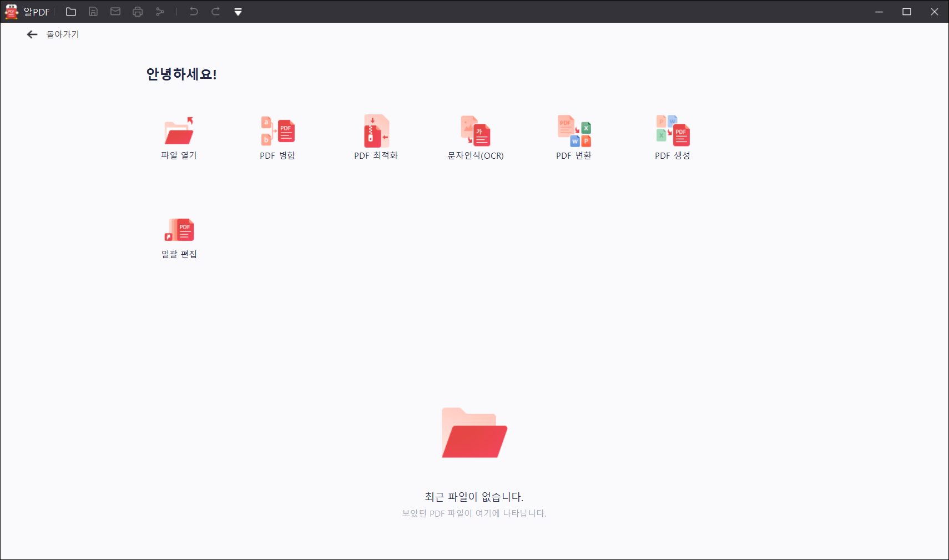
Task: Click the 안녕하세요! heading
Action: click(181, 74)
